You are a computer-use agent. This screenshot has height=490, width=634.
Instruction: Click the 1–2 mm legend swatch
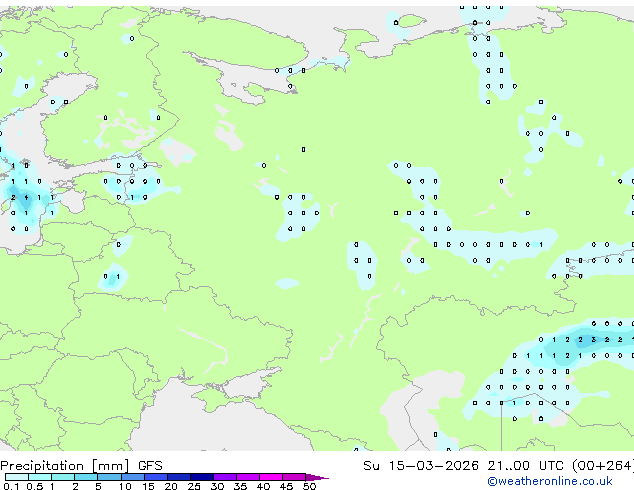(x=63, y=477)
